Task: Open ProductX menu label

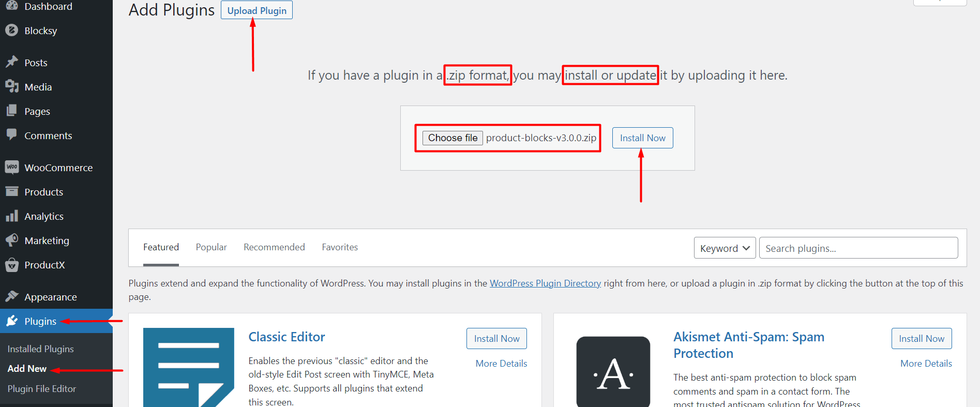Action: tap(44, 265)
